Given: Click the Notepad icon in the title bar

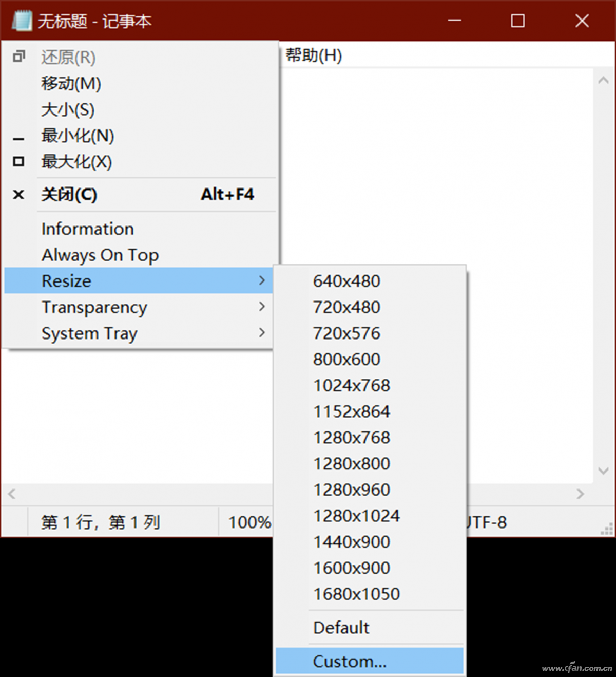Looking at the screenshot, I should (22, 21).
